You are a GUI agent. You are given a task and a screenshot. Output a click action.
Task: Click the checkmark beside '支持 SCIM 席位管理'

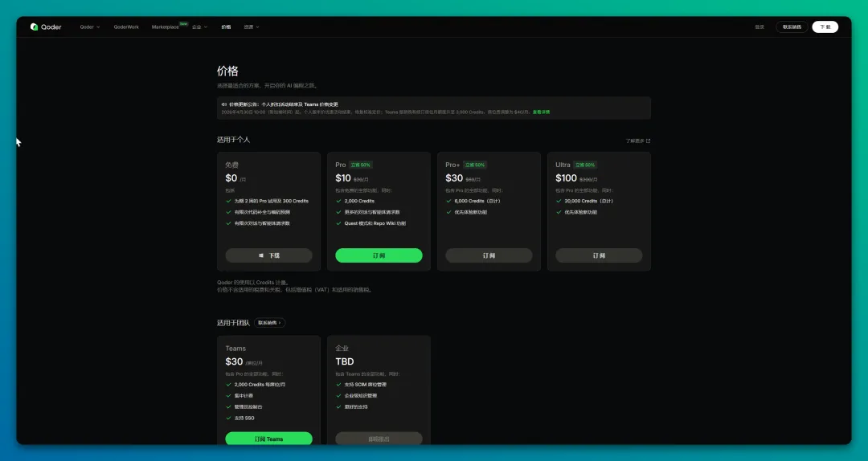339,385
